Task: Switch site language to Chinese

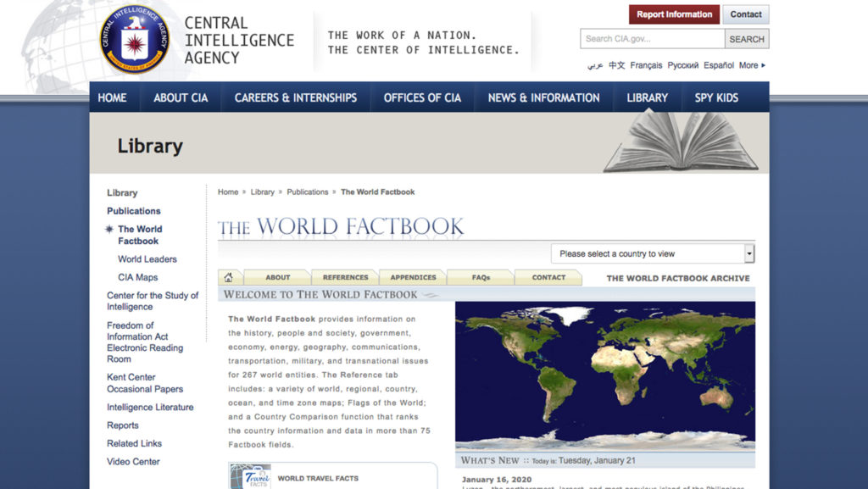Action: click(x=617, y=65)
